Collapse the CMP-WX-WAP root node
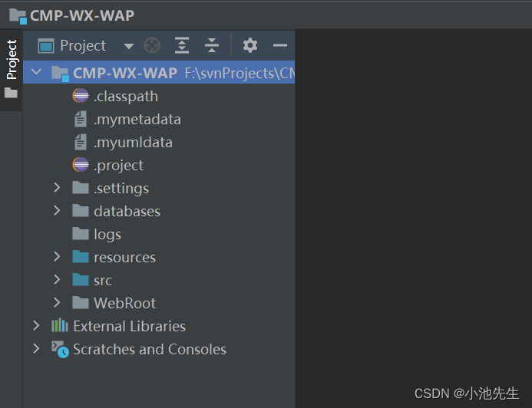The image size is (532, 408). pyautogui.click(x=36, y=72)
